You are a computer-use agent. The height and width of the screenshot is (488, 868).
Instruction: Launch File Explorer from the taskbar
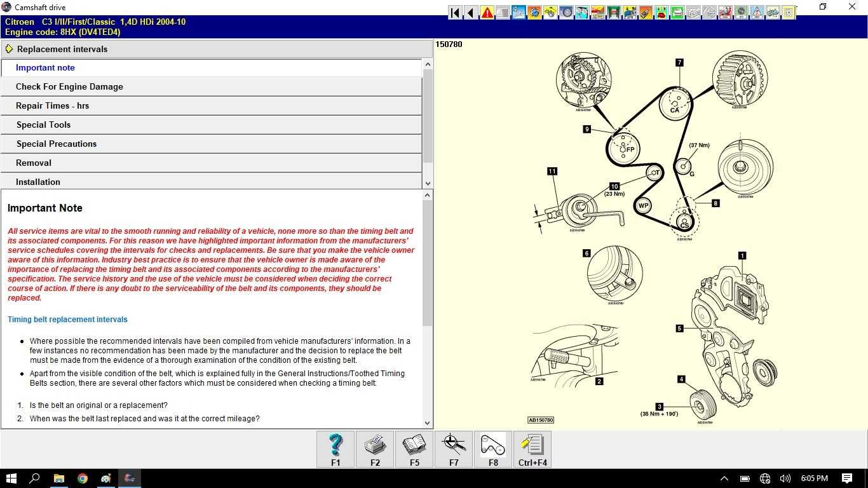point(58,478)
